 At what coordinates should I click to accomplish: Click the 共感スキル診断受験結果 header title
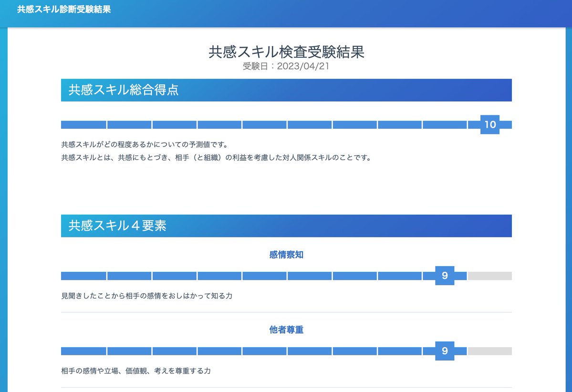click(64, 10)
